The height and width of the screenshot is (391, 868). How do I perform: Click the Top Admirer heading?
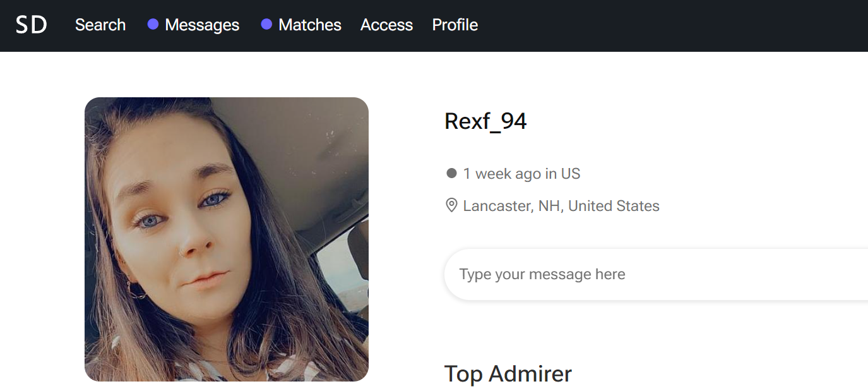click(x=508, y=374)
